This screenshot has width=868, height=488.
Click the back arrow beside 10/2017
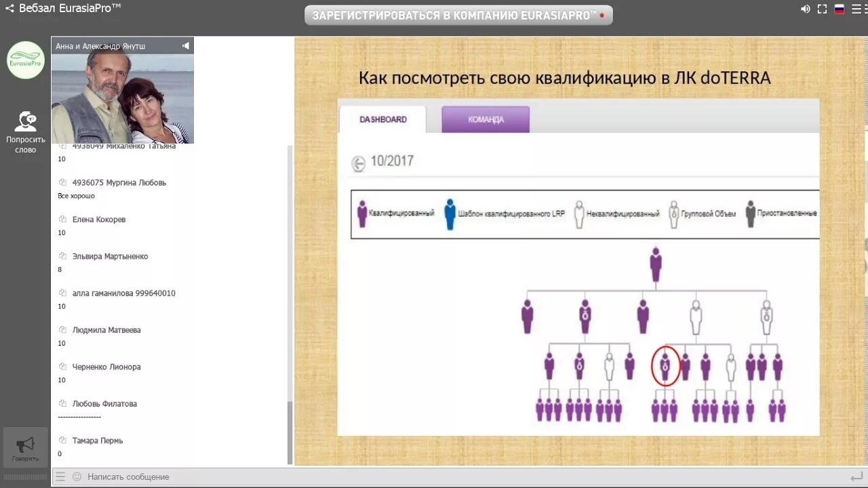[x=357, y=163]
